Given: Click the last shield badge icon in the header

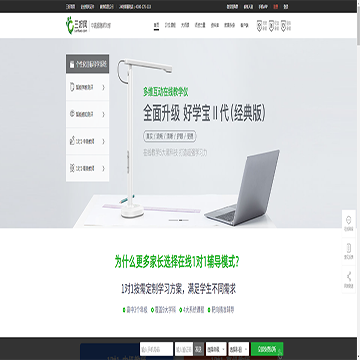Looking at the screenshot, I should tap(283, 25).
